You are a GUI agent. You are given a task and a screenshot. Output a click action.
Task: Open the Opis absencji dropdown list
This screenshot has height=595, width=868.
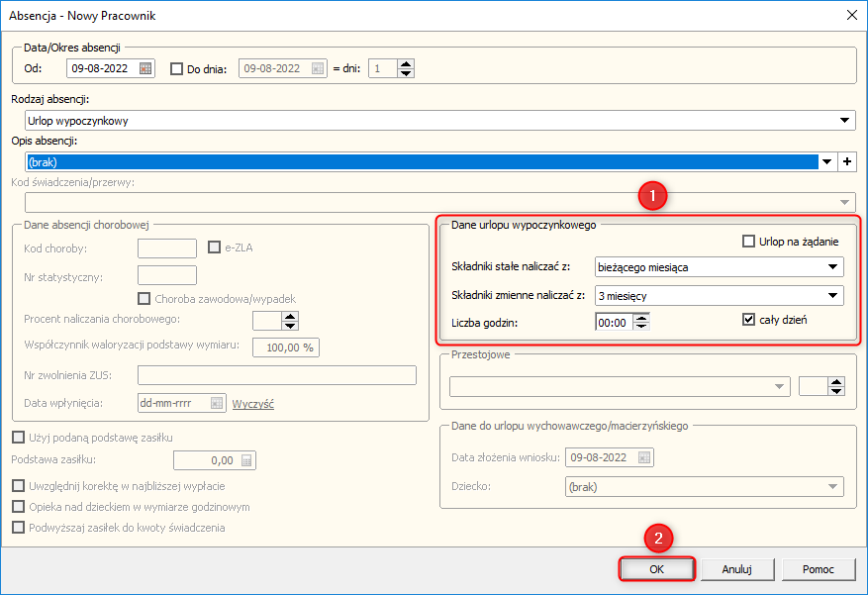click(826, 161)
